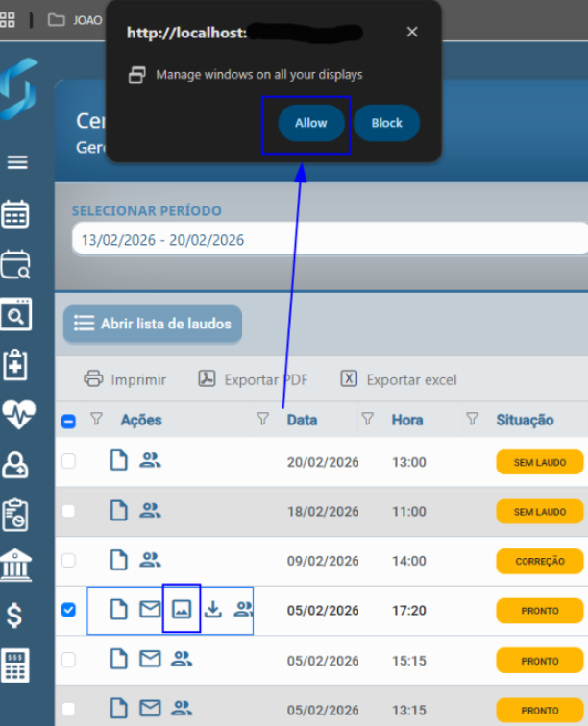Uncheck the selected 17:20 row checkbox

point(68,610)
